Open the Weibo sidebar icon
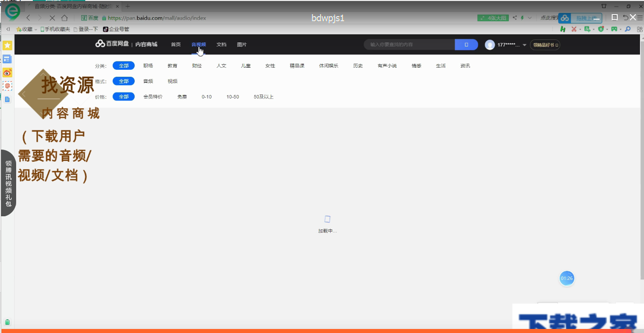This screenshot has width=644, height=333. pos(7,73)
